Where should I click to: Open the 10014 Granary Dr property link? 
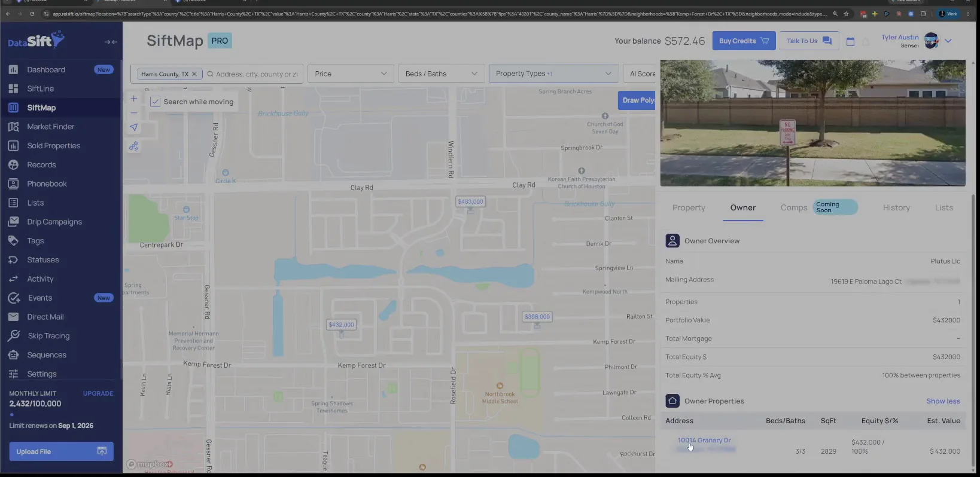pos(704,440)
